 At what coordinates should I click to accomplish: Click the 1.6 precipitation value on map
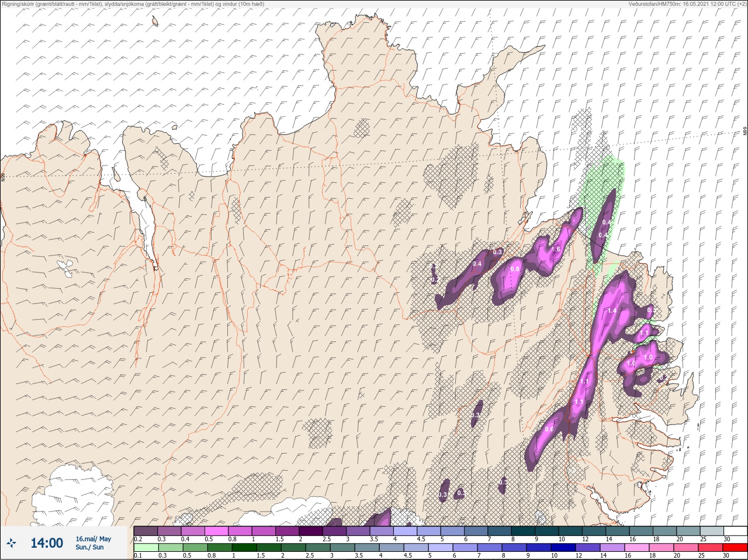556,249
